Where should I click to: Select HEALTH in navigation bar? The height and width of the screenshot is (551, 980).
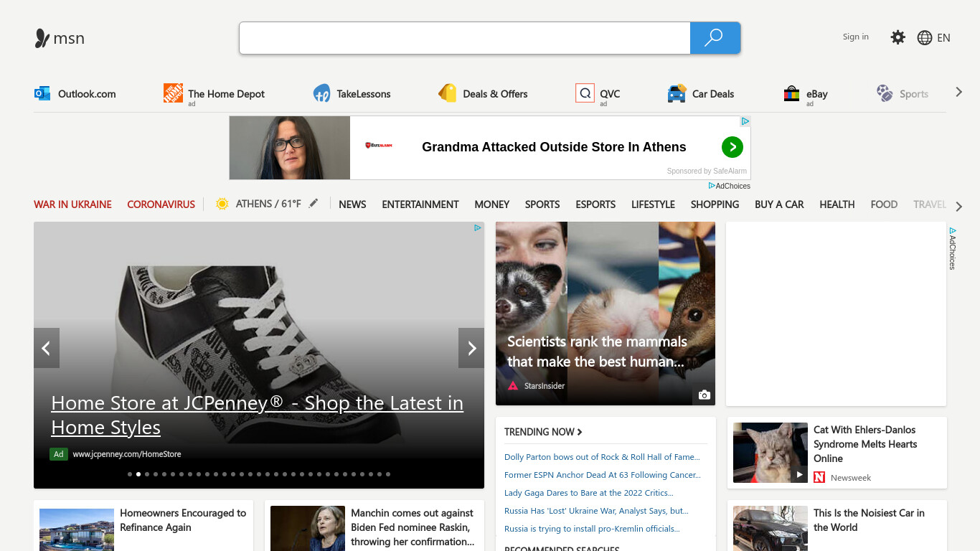coord(837,204)
